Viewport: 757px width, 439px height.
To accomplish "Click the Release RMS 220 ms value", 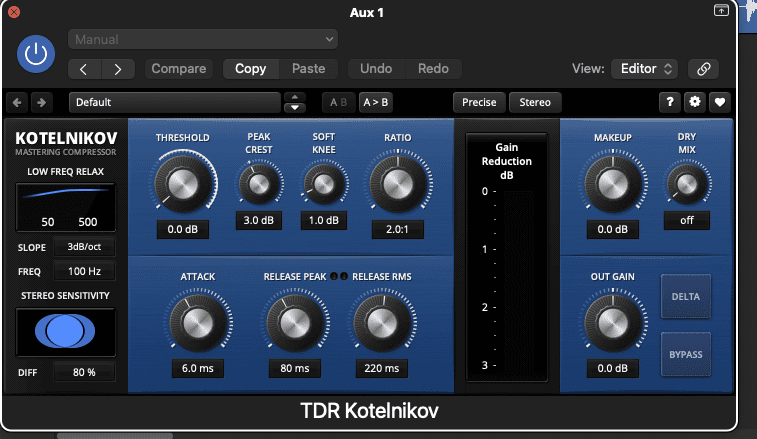I will pos(381,368).
